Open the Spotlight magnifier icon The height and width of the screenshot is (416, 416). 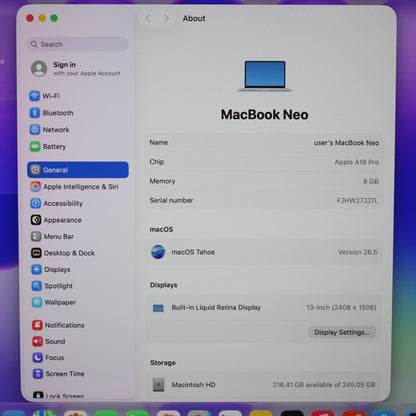37,286
